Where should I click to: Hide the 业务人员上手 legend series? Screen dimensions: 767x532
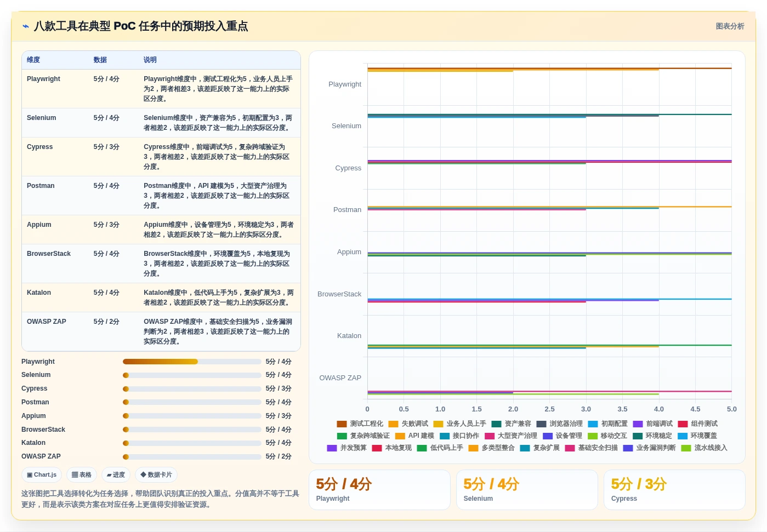[459, 424]
